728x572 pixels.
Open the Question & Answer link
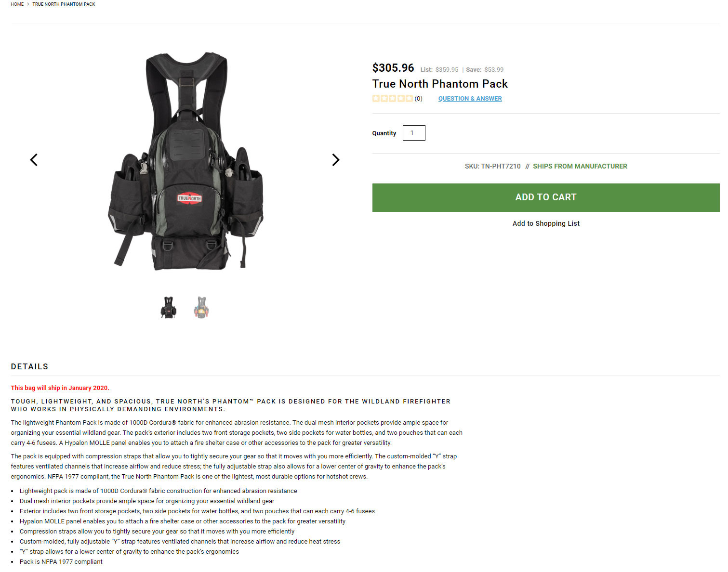pyautogui.click(x=470, y=99)
